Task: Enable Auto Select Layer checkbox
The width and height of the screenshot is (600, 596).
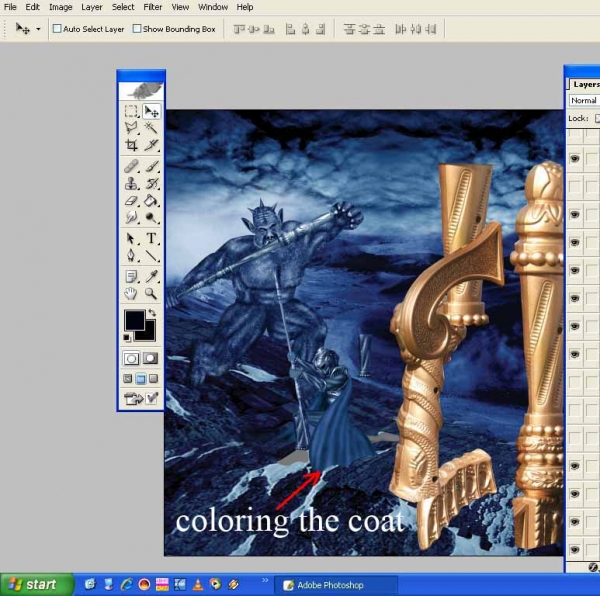Action: 57,29
